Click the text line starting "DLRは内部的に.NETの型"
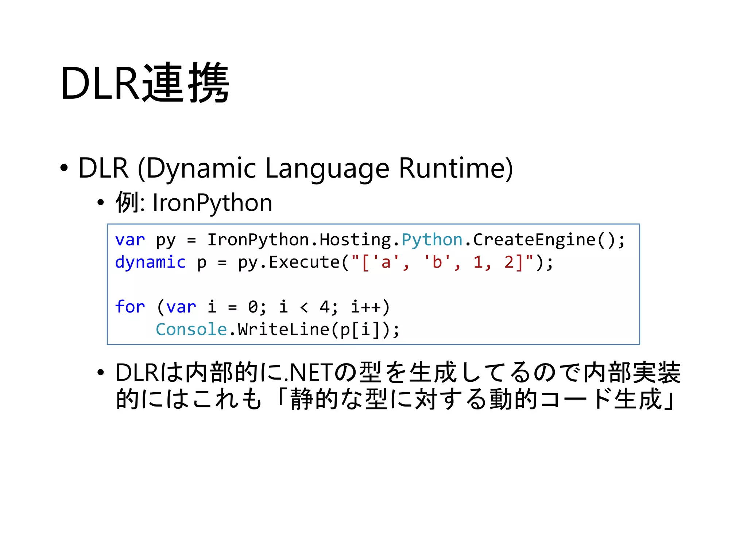The height and width of the screenshot is (560, 747). pos(398,373)
